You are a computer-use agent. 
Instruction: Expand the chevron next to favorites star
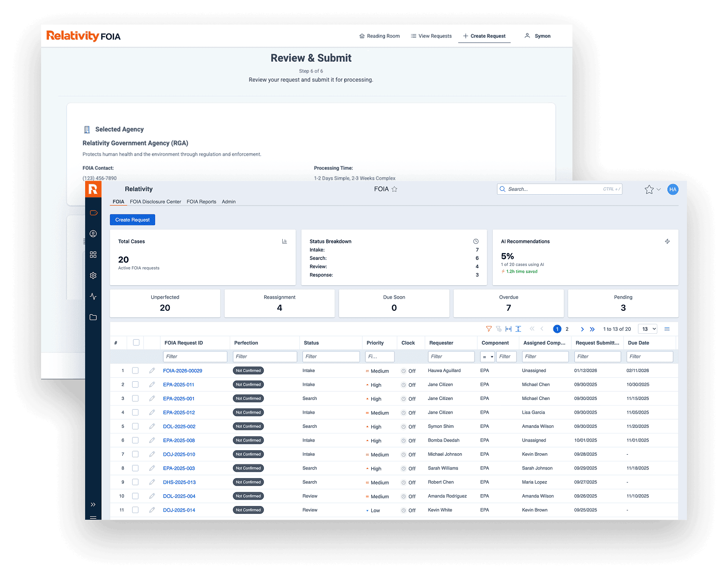click(x=659, y=189)
